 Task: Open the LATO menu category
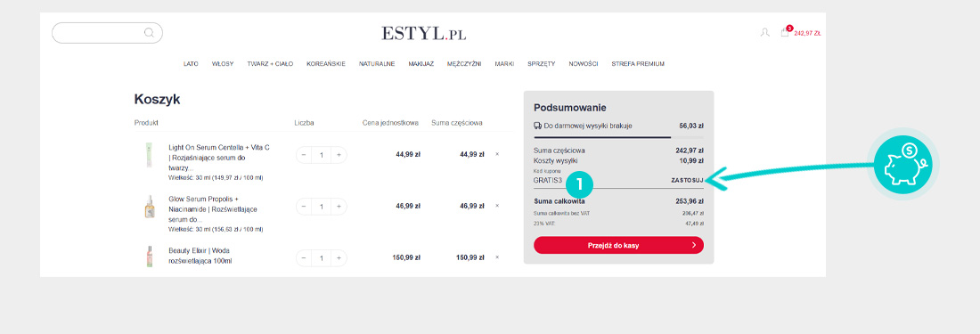click(191, 63)
